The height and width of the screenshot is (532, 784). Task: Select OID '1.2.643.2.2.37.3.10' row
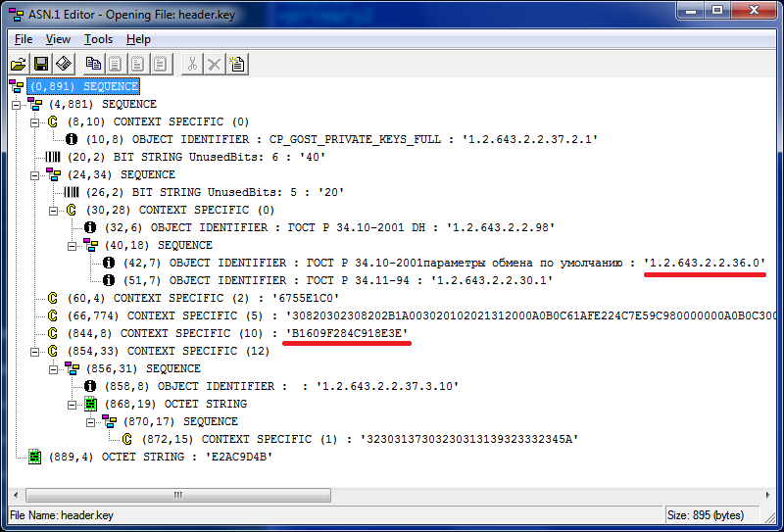tap(282, 386)
